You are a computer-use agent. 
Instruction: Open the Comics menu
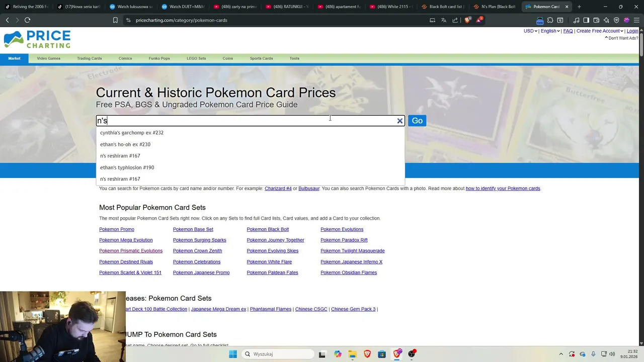(125, 58)
